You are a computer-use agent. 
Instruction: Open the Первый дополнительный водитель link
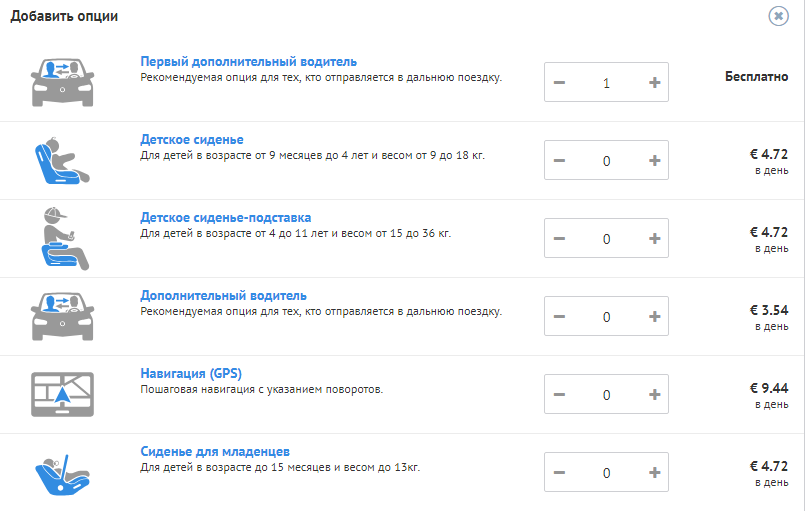click(x=248, y=62)
